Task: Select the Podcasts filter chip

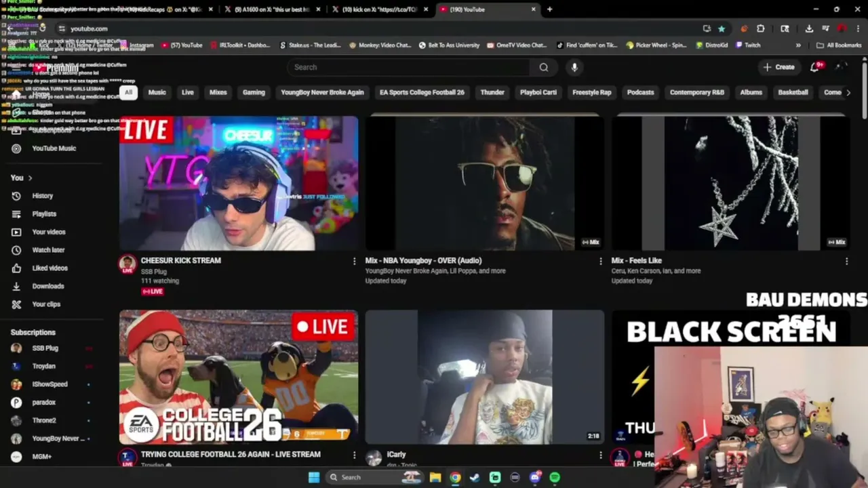Action: (641, 92)
